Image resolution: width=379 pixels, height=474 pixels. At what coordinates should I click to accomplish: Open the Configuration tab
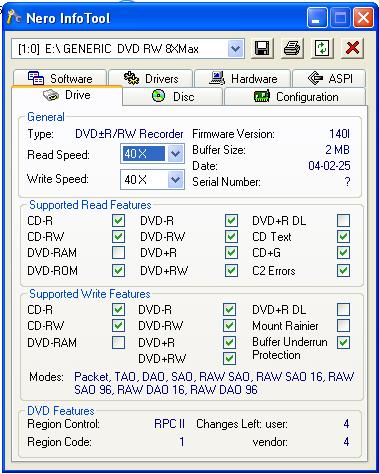click(x=295, y=97)
